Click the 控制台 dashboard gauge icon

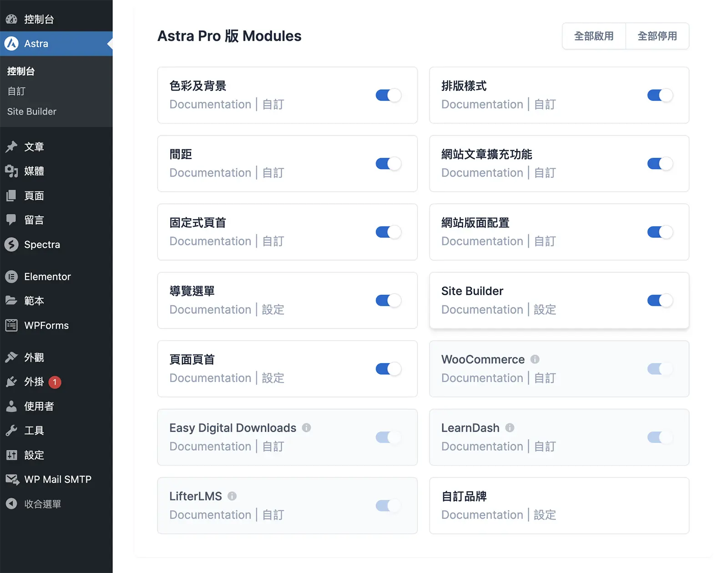(x=11, y=19)
